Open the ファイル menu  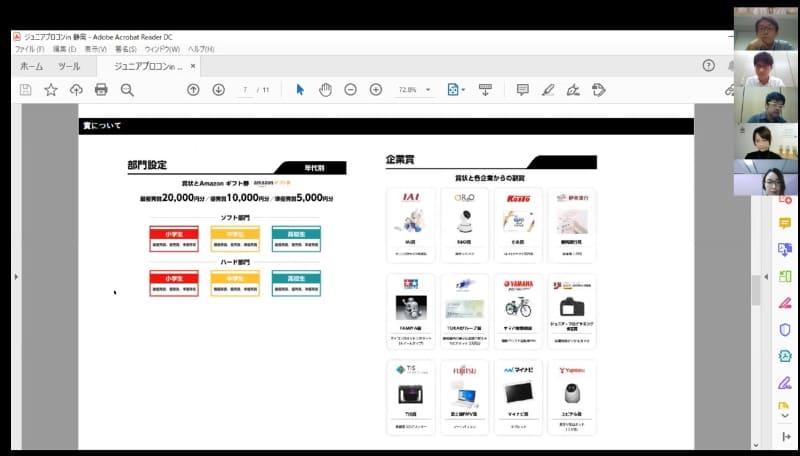tap(29, 49)
